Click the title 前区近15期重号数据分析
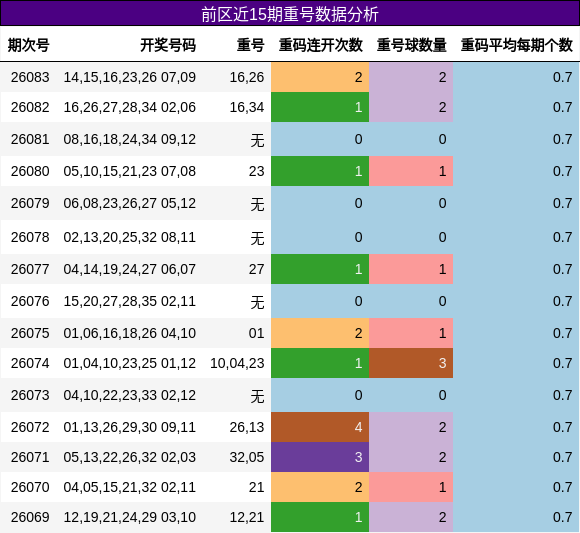The image size is (580, 533). [x=290, y=14]
